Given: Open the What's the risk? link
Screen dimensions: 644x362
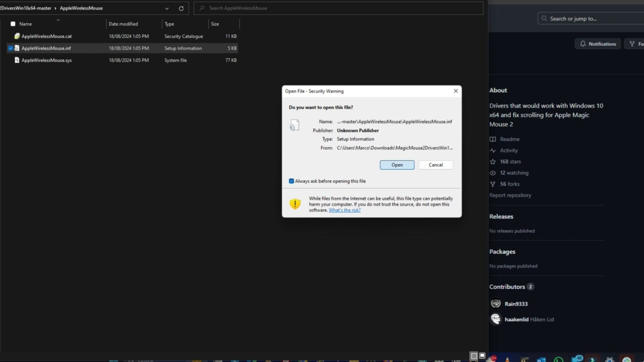Looking at the screenshot, I should tap(344, 210).
